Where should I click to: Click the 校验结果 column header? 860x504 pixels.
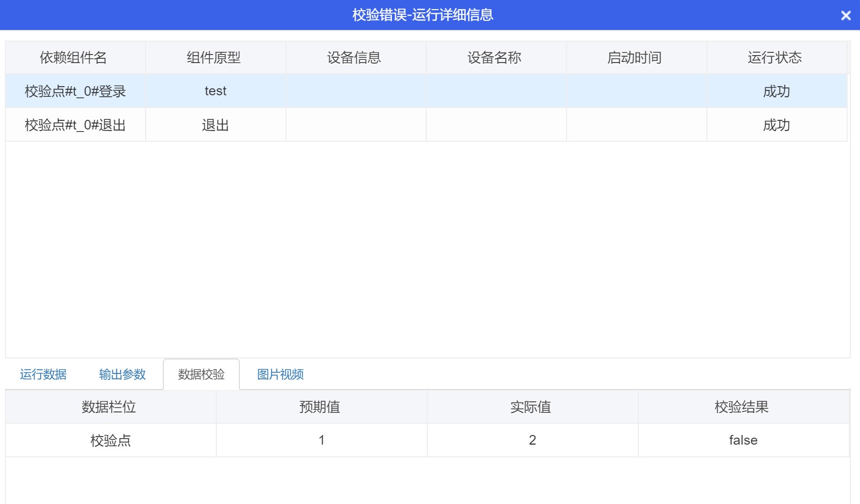(x=742, y=407)
